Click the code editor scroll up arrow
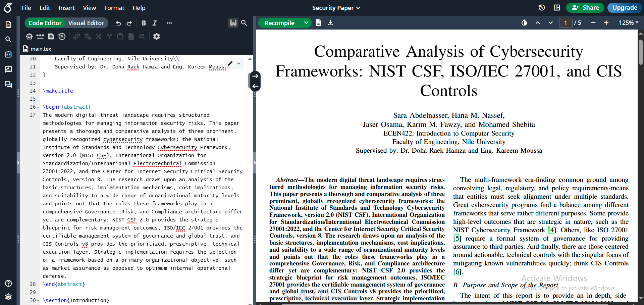The width and height of the screenshot is (644, 305). point(250,59)
